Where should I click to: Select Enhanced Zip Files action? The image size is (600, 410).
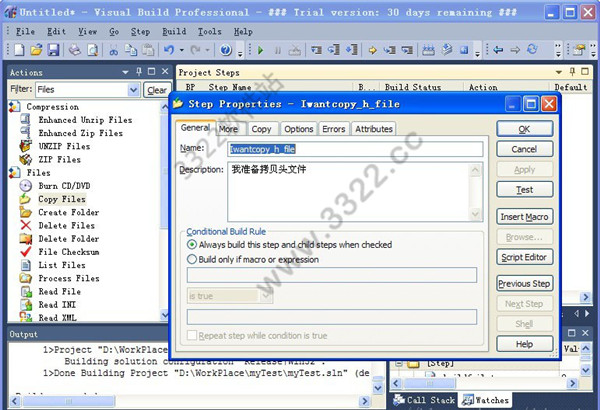[80, 133]
